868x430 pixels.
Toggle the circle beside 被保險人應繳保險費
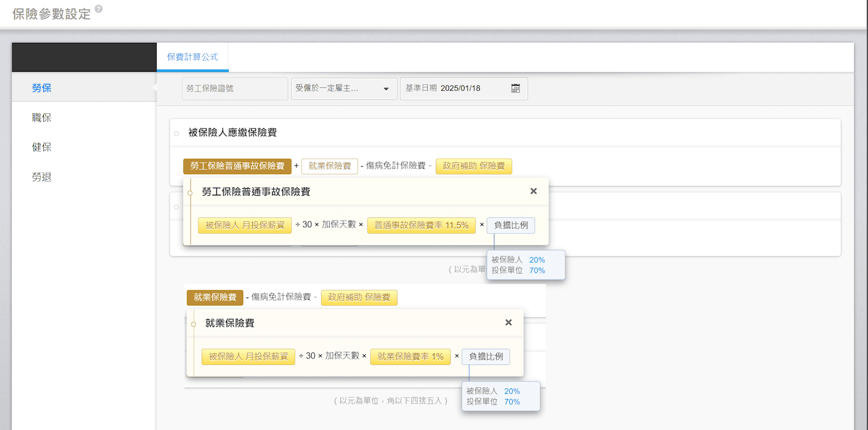[177, 133]
